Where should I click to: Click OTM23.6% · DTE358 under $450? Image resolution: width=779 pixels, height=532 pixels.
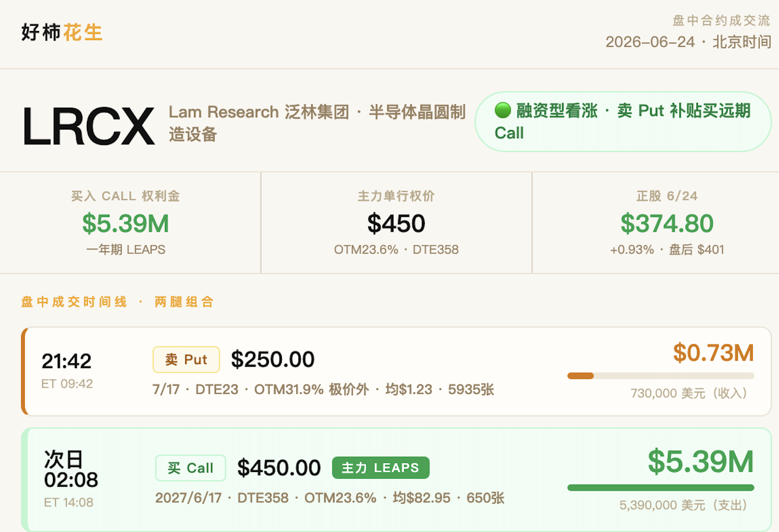396,249
